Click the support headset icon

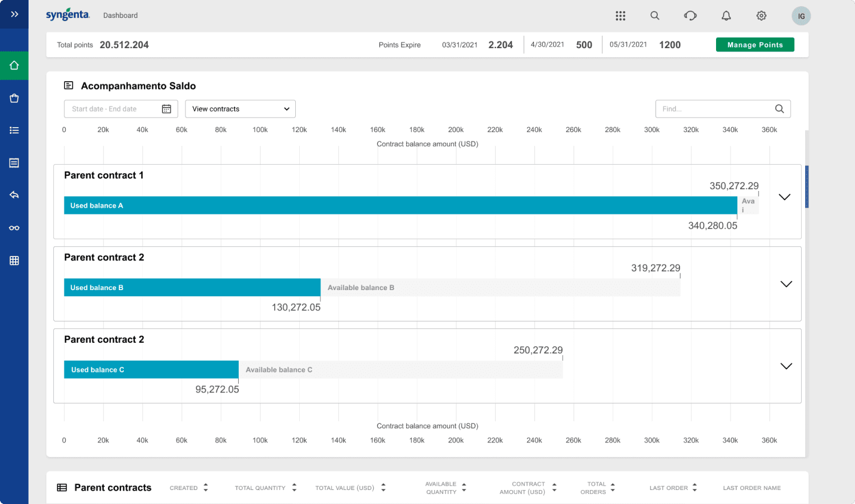(690, 16)
